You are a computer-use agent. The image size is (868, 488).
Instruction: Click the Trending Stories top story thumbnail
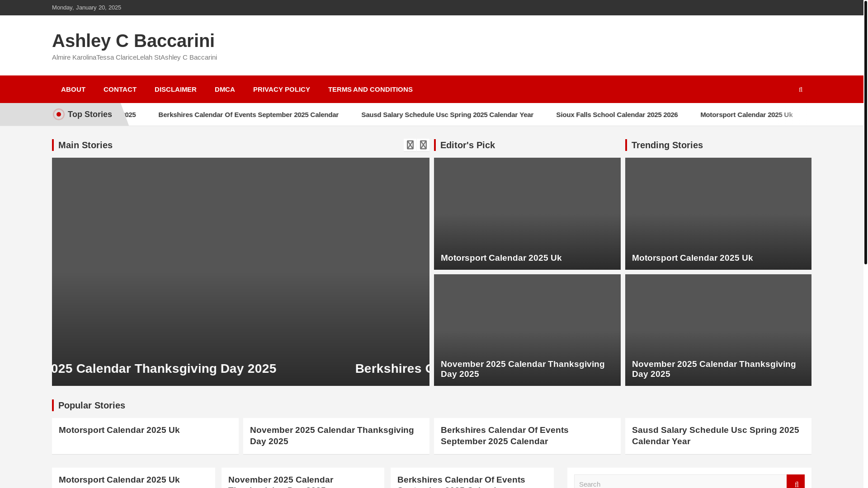[718, 214]
